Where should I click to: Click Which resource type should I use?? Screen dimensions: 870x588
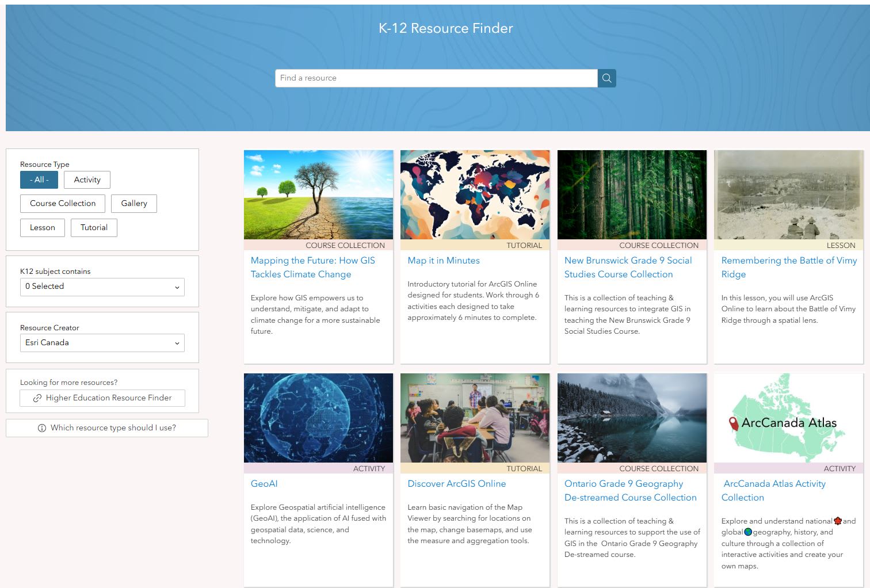(x=107, y=428)
